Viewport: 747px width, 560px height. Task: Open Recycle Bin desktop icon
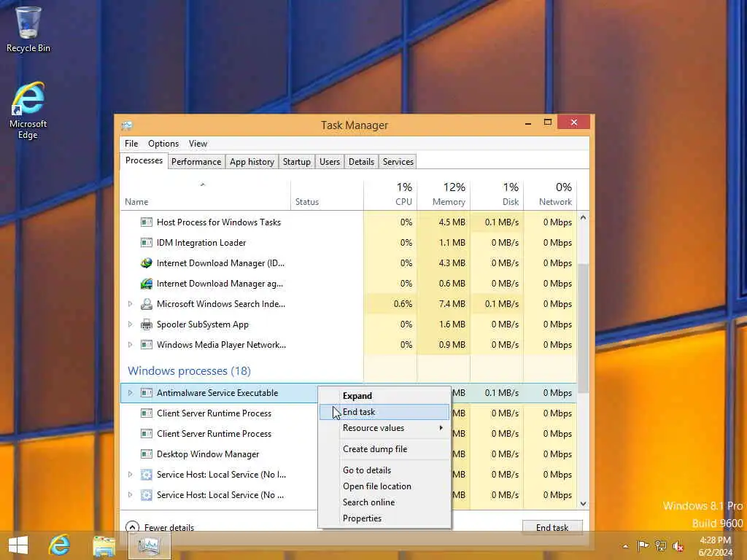pyautogui.click(x=28, y=29)
